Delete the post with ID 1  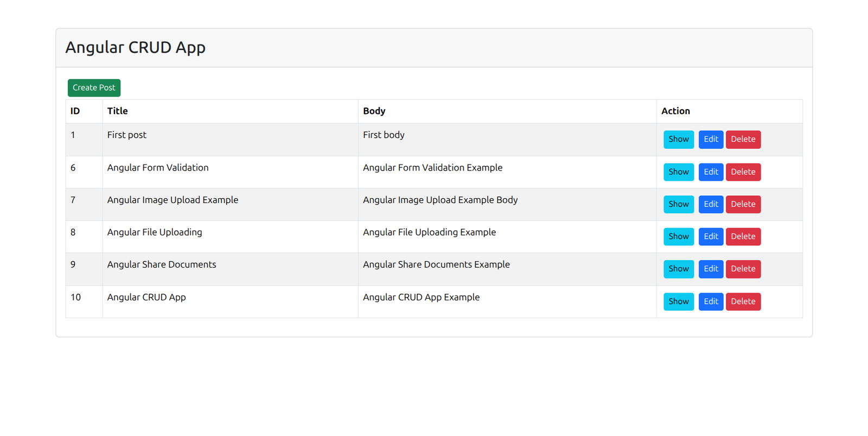[743, 140]
